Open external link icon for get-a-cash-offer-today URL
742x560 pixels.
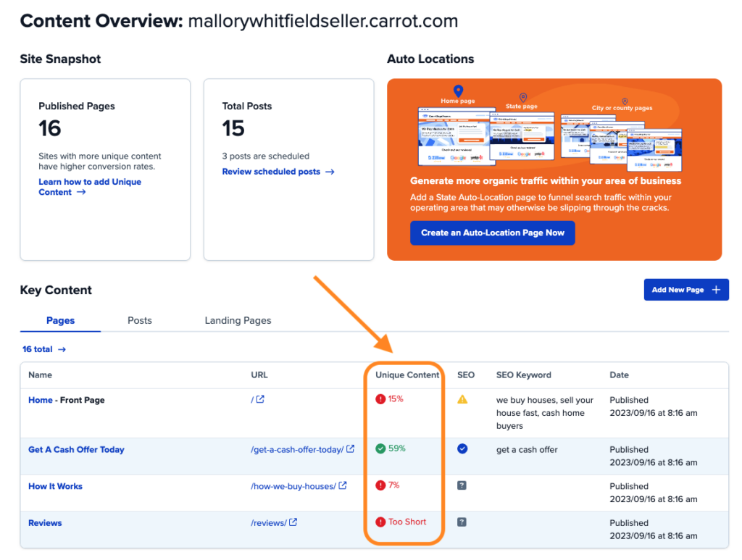coord(350,449)
